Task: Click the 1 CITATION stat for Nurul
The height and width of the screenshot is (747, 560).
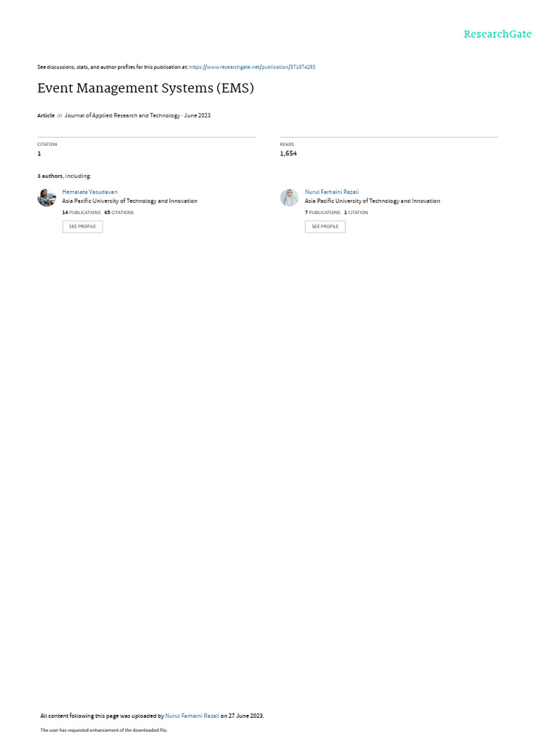Action: 356,212
